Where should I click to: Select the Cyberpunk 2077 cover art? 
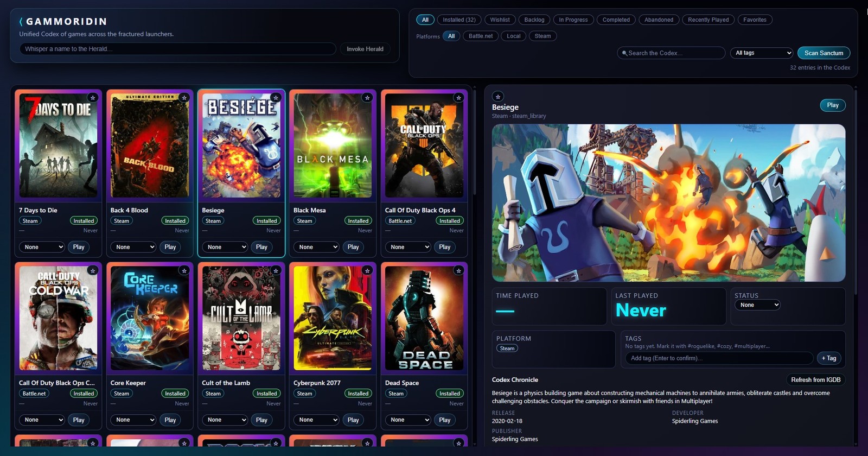click(333, 318)
